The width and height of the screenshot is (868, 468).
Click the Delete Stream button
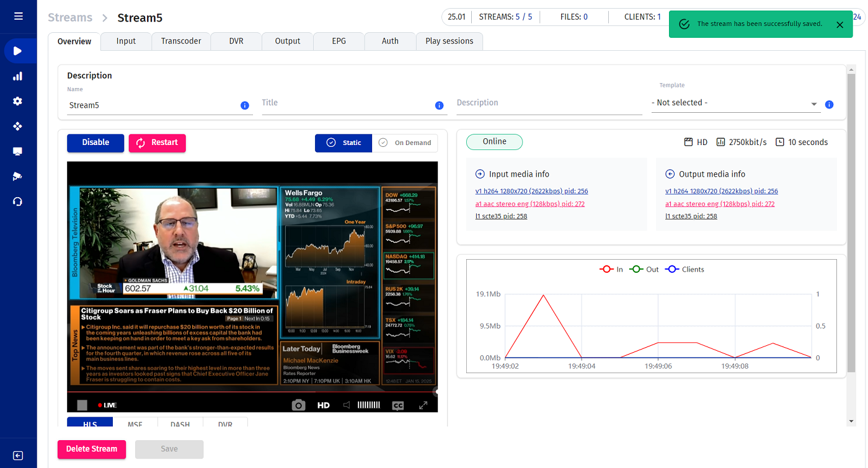tap(92, 449)
